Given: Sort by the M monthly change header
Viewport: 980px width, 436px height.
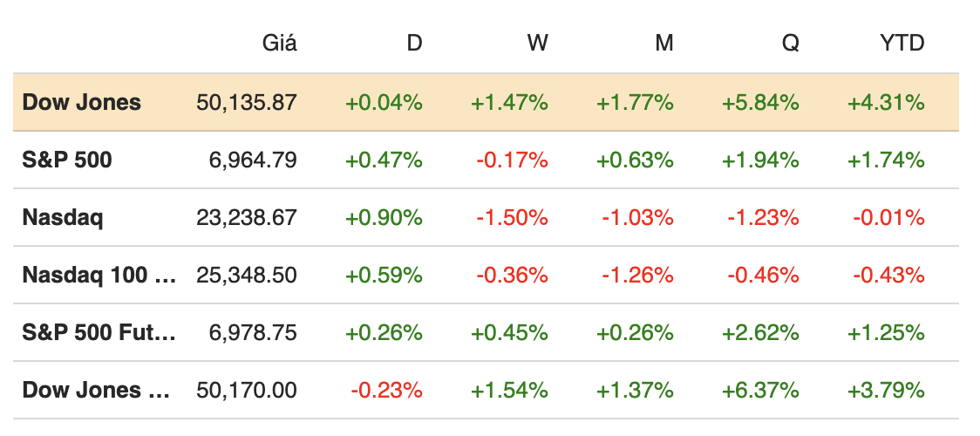Looking at the screenshot, I should (664, 43).
